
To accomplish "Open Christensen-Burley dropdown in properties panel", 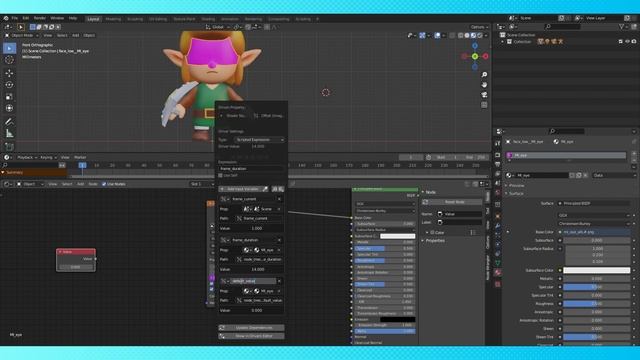I will 594,224.
